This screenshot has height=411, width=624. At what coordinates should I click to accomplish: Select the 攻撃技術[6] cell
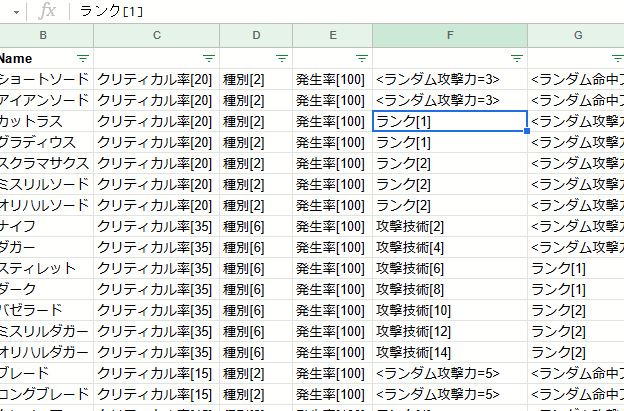point(450,268)
